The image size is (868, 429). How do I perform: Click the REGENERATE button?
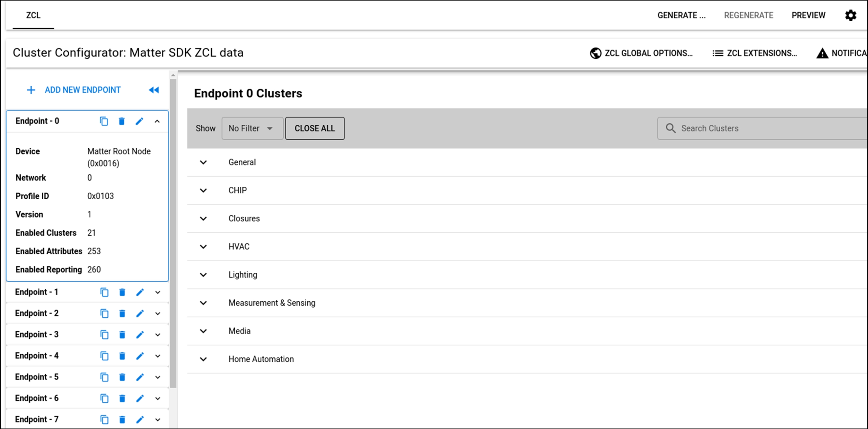(x=749, y=15)
